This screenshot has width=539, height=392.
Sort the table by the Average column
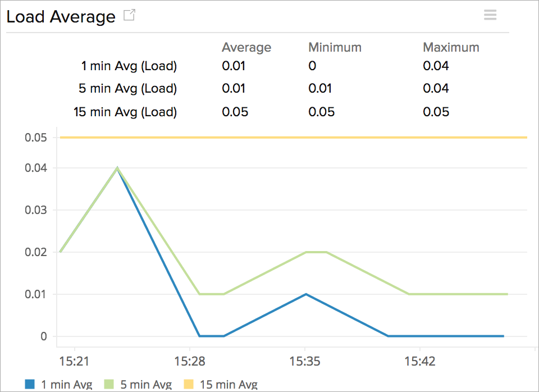pos(246,47)
